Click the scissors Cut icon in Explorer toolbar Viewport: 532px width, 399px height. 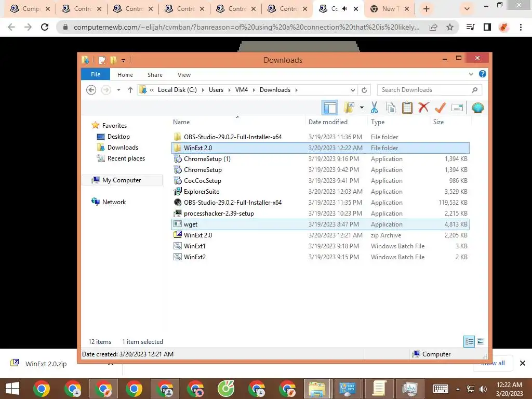point(374,108)
